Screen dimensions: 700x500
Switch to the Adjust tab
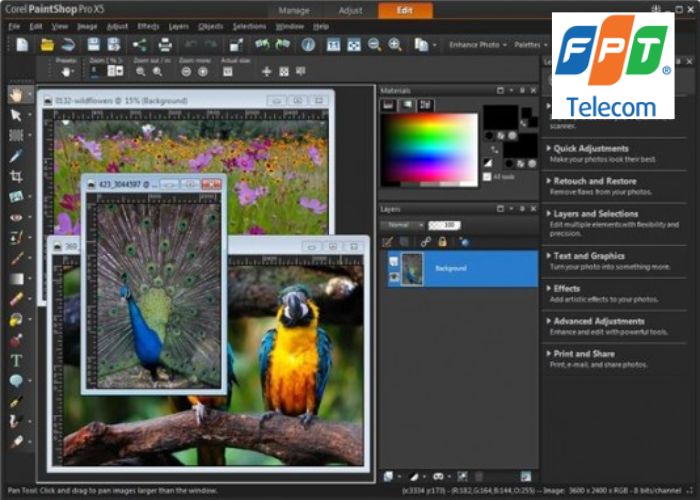coord(350,10)
